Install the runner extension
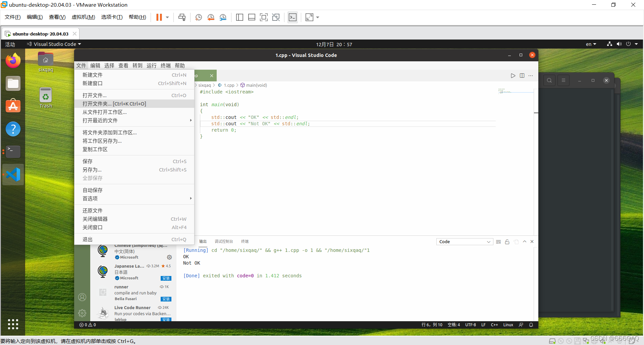The image size is (644, 345). pyautogui.click(x=166, y=299)
